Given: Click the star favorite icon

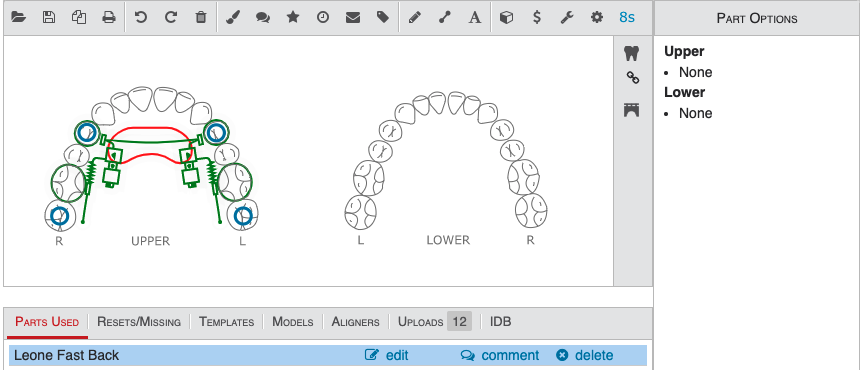Looking at the screenshot, I should pos(293,18).
